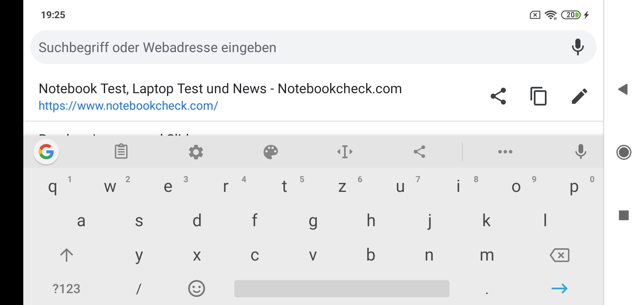Open keyboard theme palette

pyautogui.click(x=271, y=152)
